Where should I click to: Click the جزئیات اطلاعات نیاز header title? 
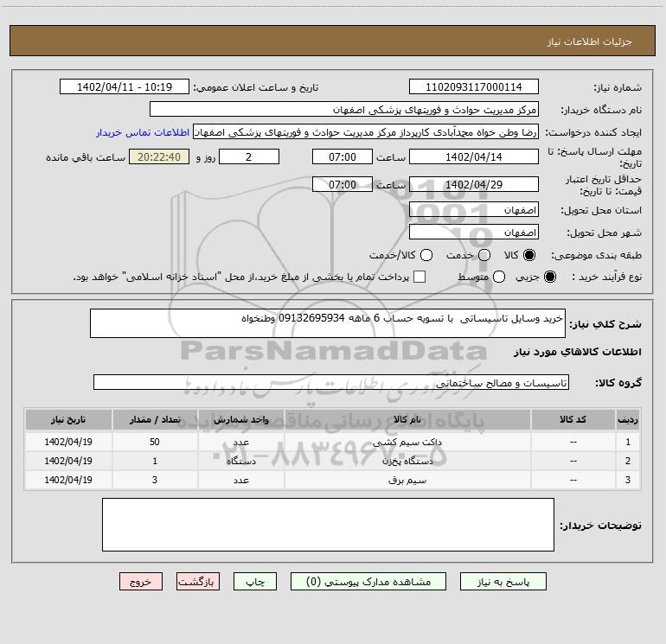coord(590,41)
